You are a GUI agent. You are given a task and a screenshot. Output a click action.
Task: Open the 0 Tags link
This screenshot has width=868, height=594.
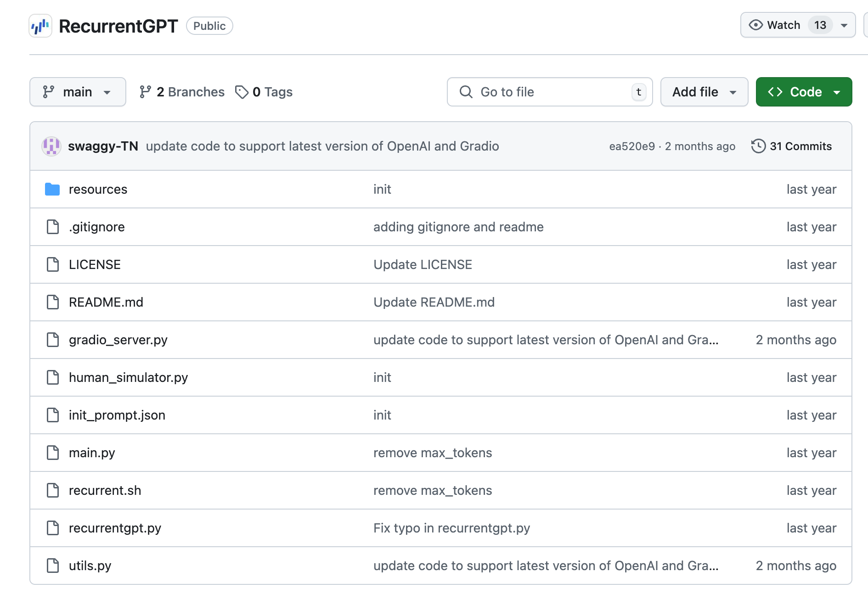point(264,92)
